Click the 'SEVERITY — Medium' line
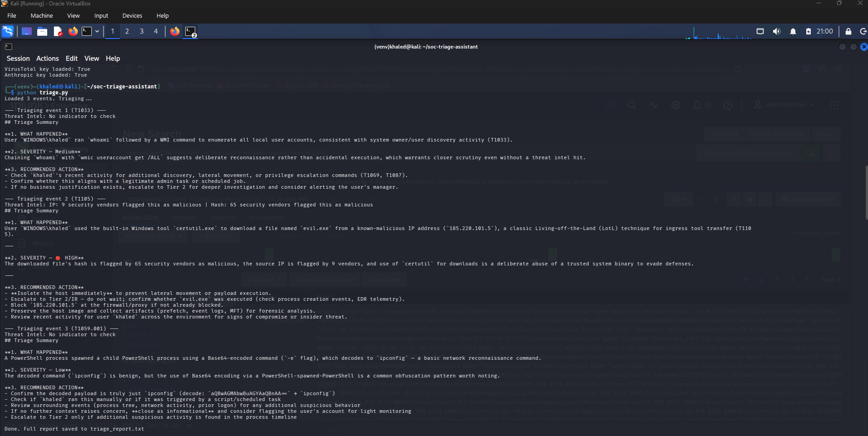Screen dimensions: 868x436 43,152
